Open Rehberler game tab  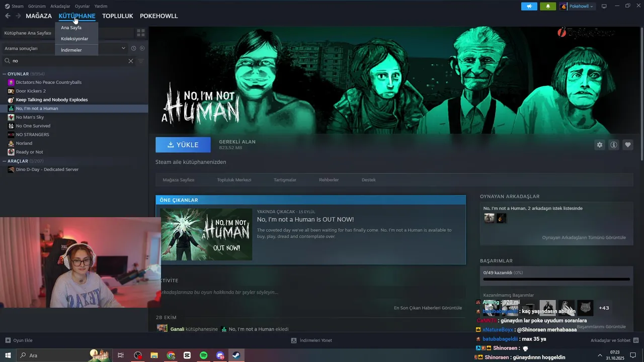click(329, 179)
